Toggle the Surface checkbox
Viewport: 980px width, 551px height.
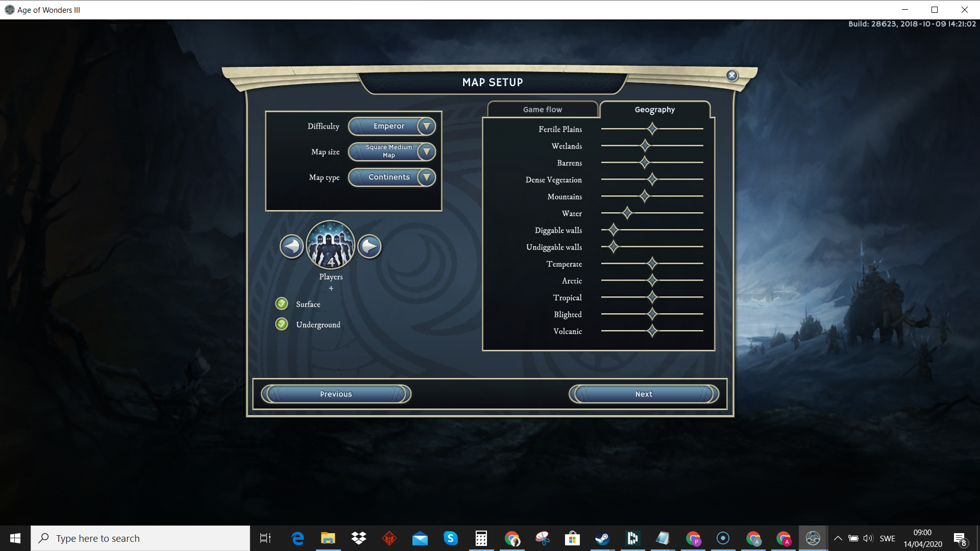coord(282,304)
